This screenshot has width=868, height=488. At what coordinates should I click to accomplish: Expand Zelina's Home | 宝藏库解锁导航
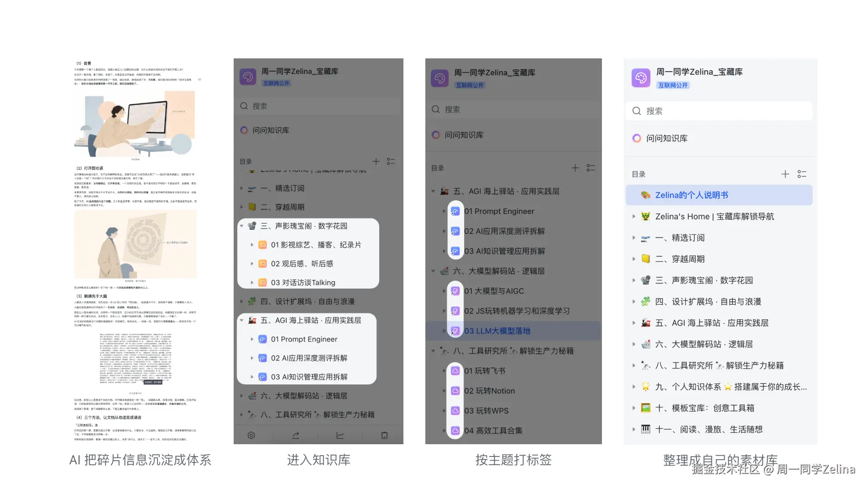point(633,216)
